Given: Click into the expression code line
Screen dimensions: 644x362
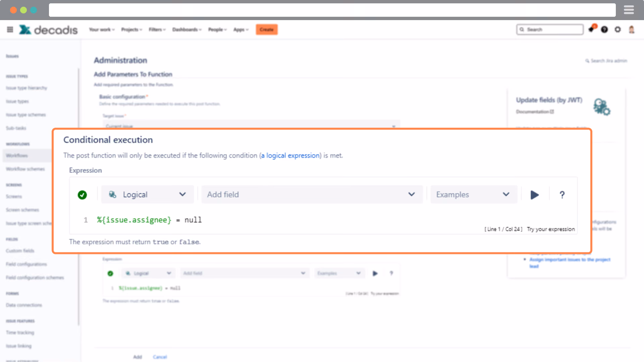Looking at the screenshot, I should [149, 220].
